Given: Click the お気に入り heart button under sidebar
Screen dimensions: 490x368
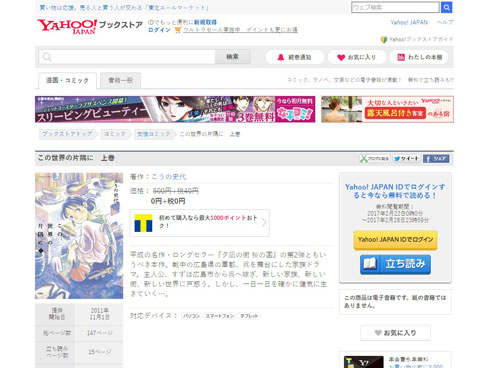Looking at the screenshot, I should pos(395,333).
